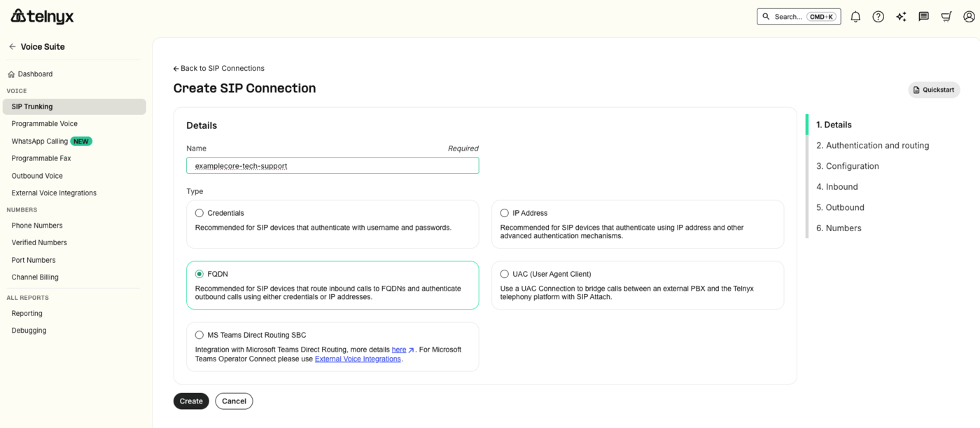
Task: Select the IP Address connection type
Action: point(505,213)
